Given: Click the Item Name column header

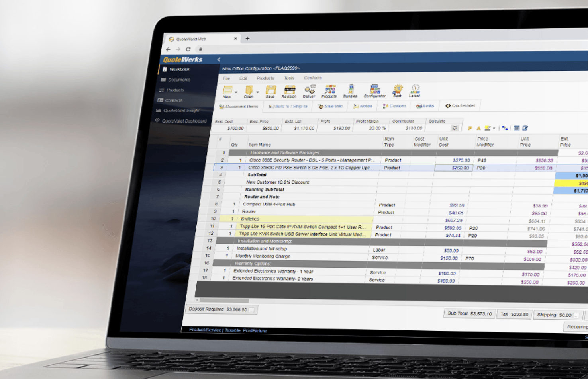Looking at the screenshot, I should 259,145.
